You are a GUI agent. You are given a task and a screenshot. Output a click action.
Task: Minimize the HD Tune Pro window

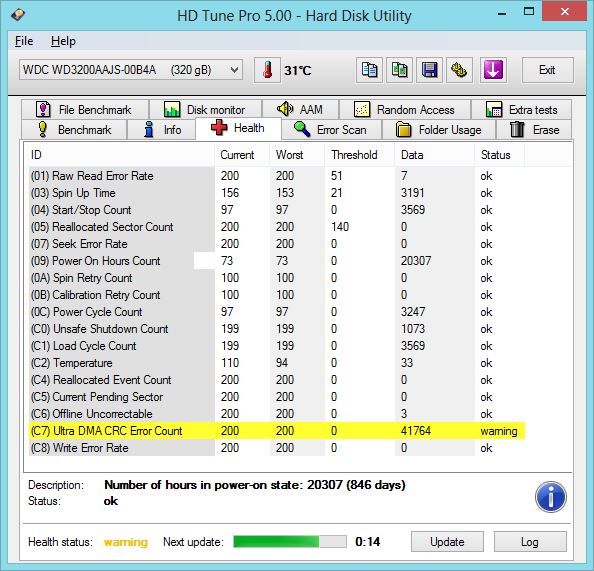(502, 13)
